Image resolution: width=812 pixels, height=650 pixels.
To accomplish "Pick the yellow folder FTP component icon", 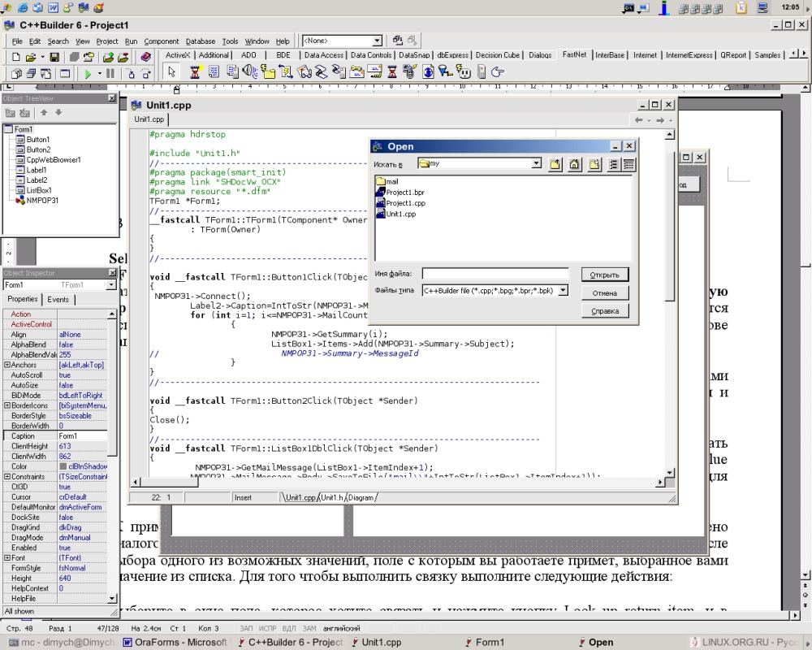I will [x=267, y=72].
